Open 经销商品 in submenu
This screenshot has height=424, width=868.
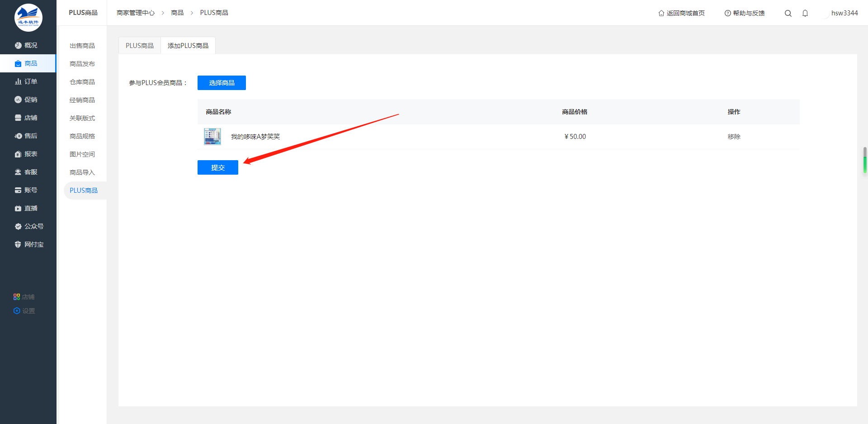pos(82,100)
